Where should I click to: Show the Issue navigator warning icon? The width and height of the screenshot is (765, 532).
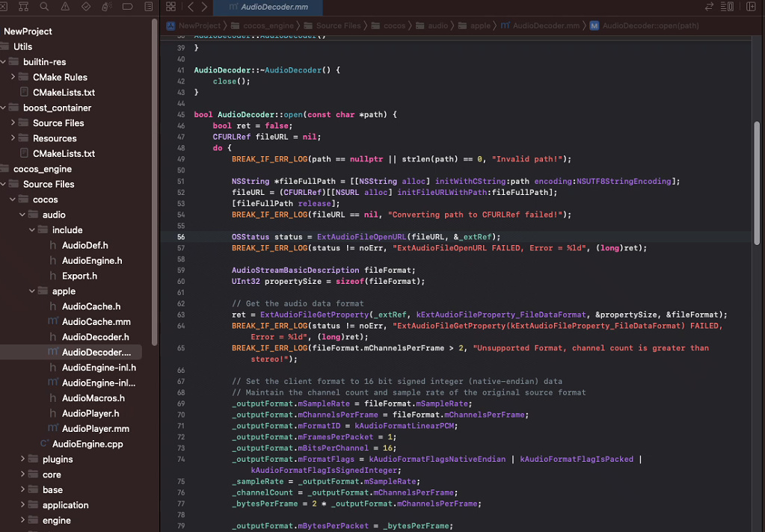point(65,7)
